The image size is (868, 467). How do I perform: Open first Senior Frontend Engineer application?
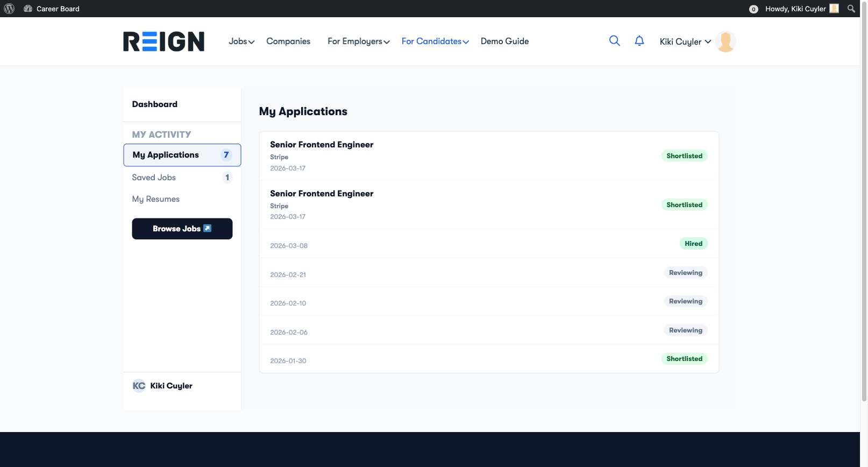click(x=322, y=145)
